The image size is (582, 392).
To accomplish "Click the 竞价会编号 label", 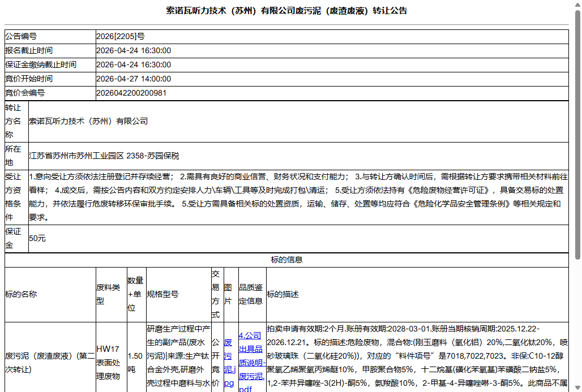I will pyautogui.click(x=25, y=93).
